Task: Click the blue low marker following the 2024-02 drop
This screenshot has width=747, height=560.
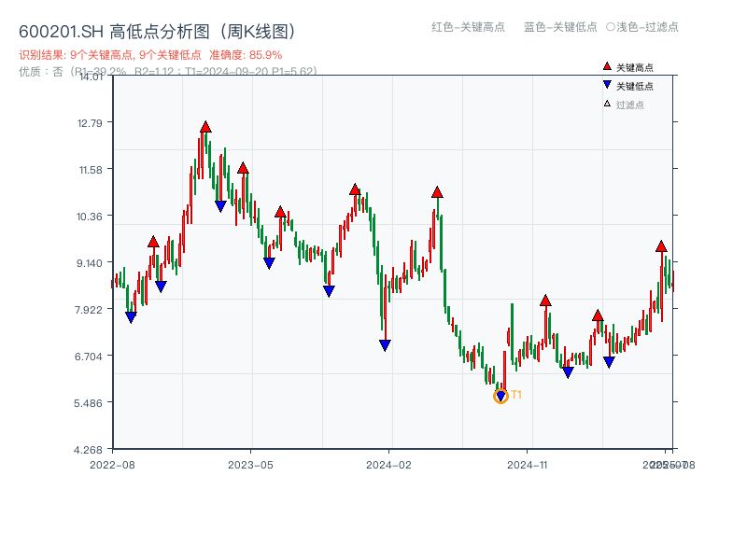Action: (384, 344)
